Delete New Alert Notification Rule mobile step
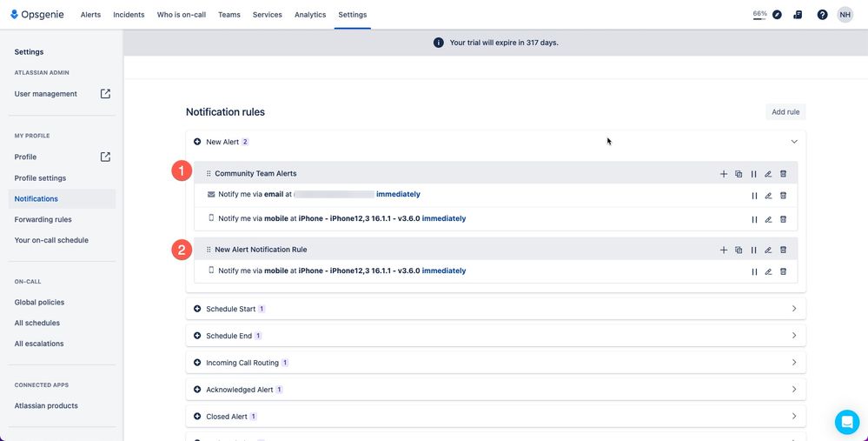This screenshot has height=441, width=868. 784,271
